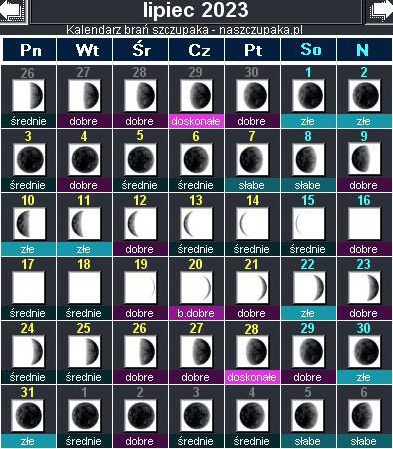Click the 'Pn' weekday header

(x=30, y=50)
